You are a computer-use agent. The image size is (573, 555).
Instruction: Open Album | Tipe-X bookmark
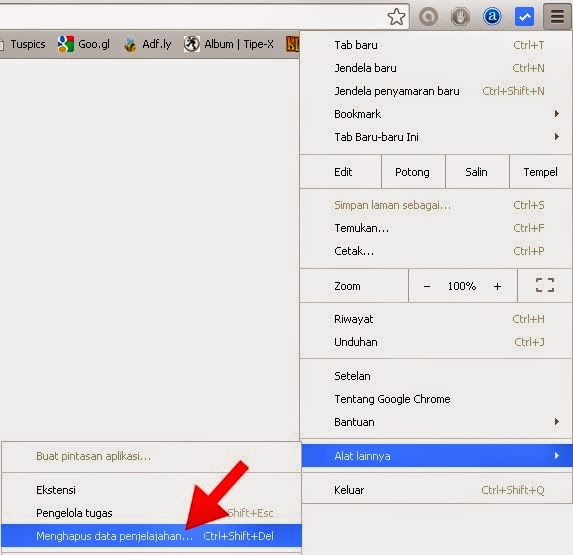228,44
